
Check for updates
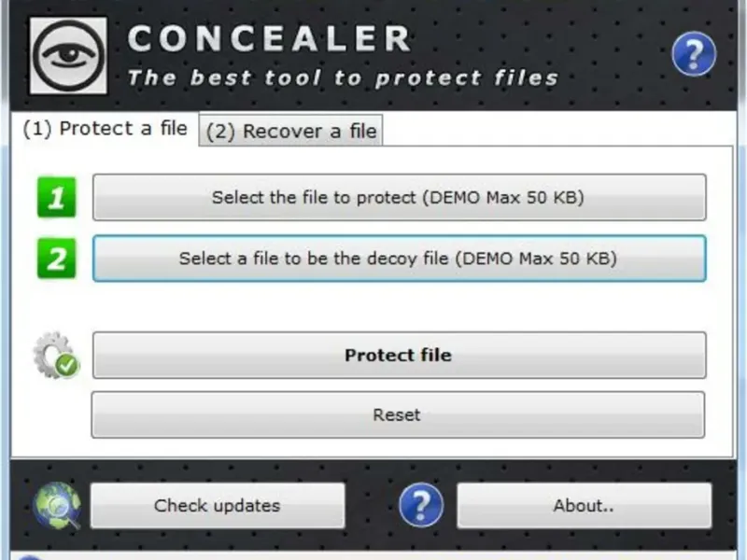(x=217, y=506)
